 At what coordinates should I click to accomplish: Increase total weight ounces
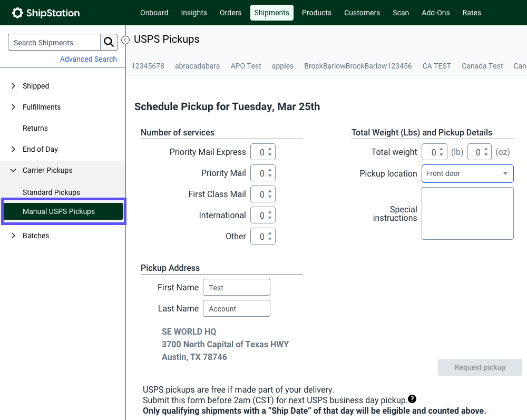click(x=486, y=149)
